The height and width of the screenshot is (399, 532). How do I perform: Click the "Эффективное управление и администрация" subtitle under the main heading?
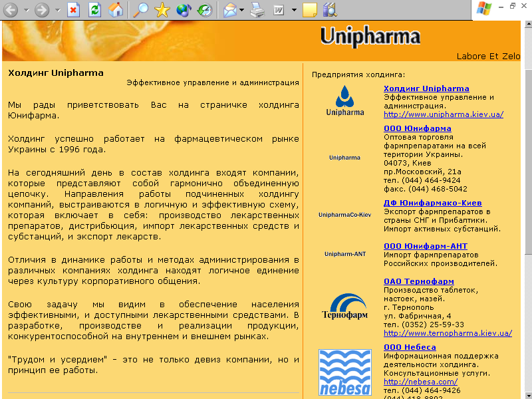(213, 82)
